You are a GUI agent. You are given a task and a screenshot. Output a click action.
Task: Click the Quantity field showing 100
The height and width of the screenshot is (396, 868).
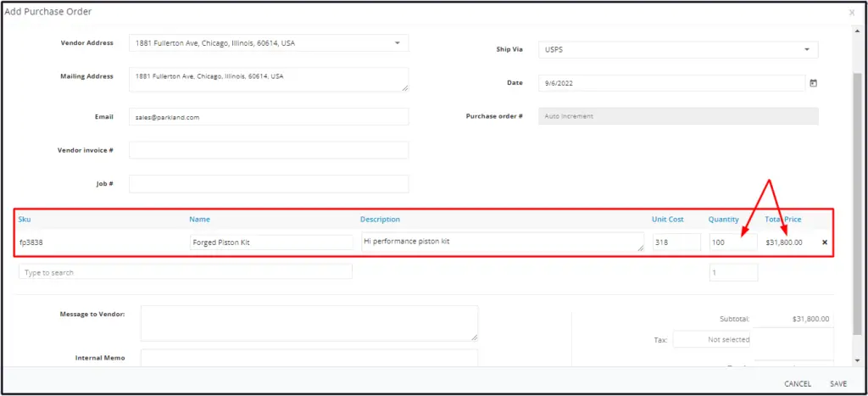point(733,242)
